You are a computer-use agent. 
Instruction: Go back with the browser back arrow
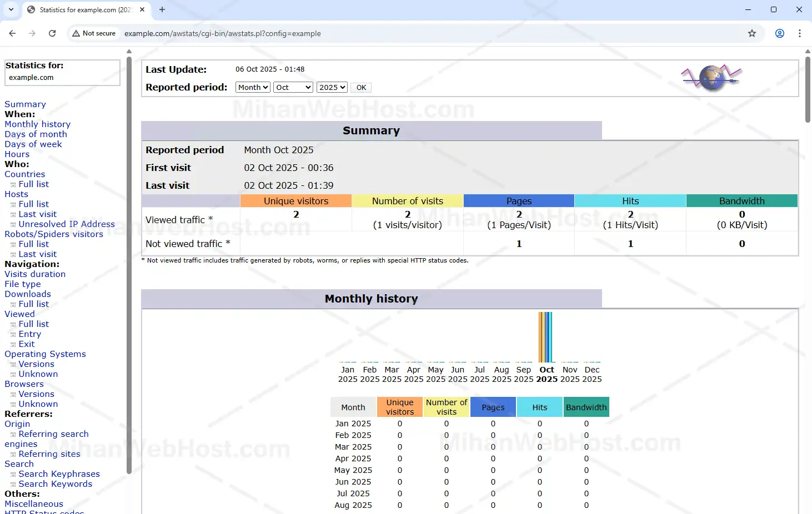click(12, 33)
